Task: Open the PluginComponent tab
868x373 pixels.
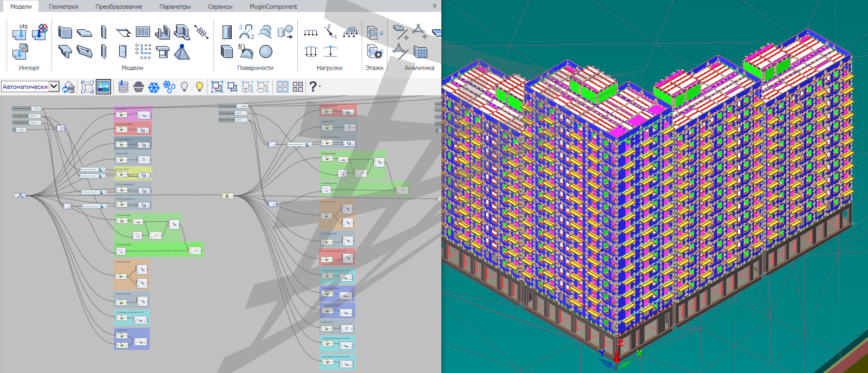Action: 273,7
